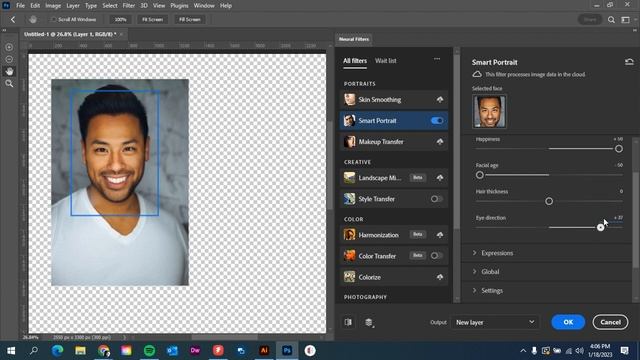
Task: Toggle the before/after preview icon
Action: point(348,322)
